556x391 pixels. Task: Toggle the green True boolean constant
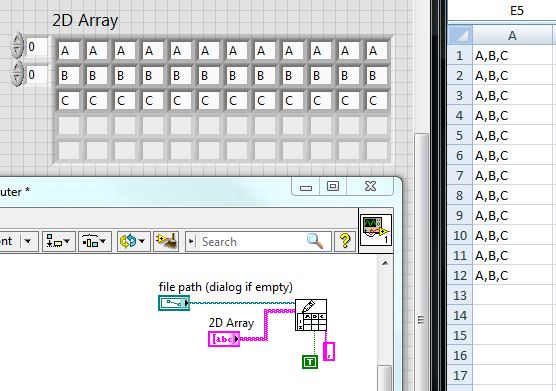point(310,362)
